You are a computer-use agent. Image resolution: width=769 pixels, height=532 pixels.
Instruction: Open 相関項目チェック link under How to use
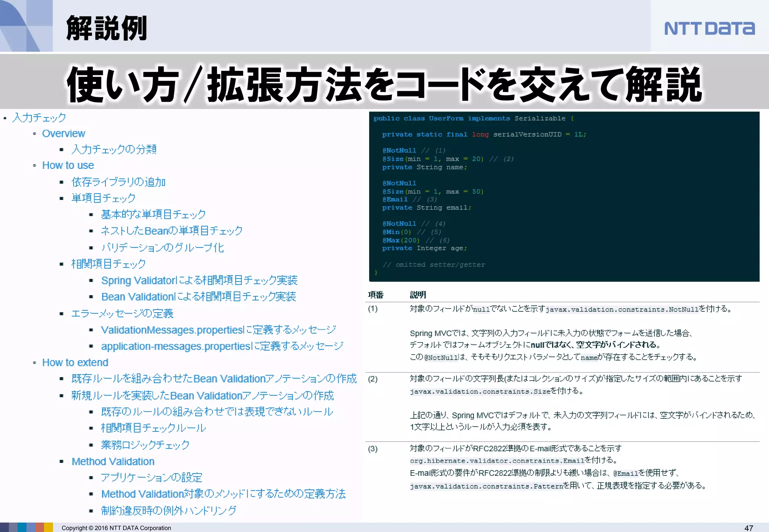109,264
